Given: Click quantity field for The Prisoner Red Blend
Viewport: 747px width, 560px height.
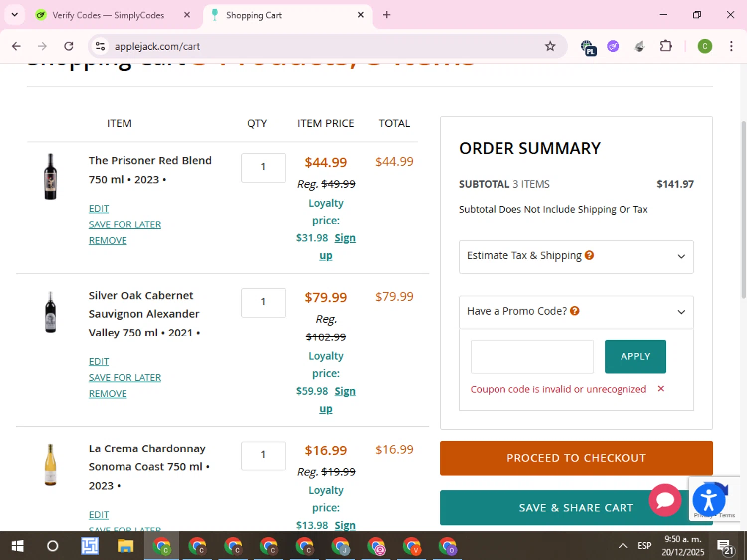Looking at the screenshot, I should tap(263, 168).
